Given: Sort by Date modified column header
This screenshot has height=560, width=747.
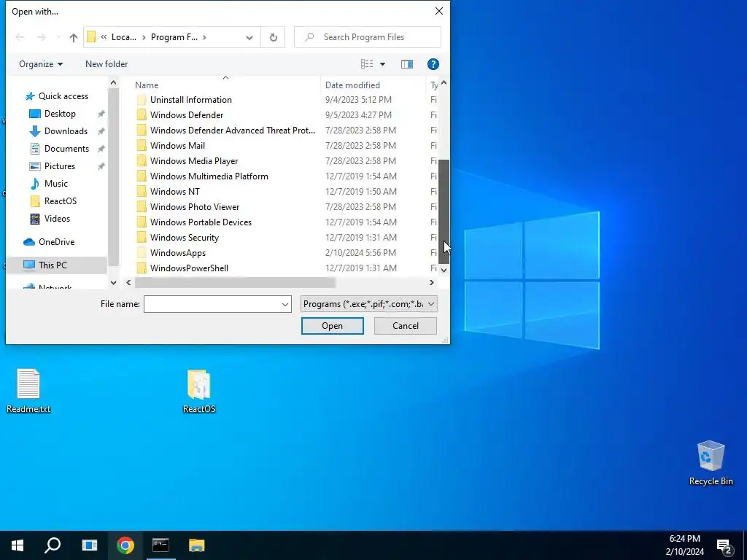Looking at the screenshot, I should 352,85.
